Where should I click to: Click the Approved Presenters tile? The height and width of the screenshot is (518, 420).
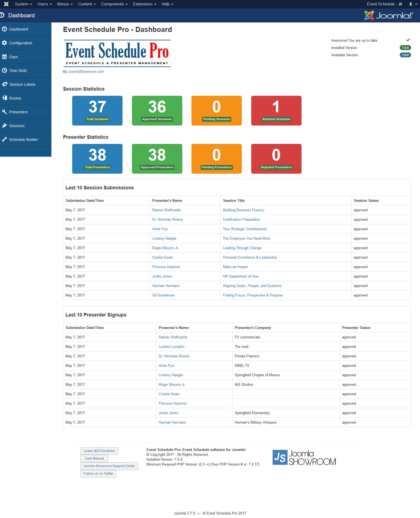pos(157,159)
